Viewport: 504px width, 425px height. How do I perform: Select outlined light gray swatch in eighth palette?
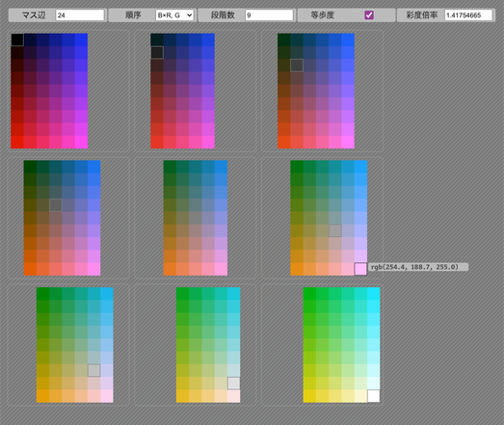click(233, 384)
